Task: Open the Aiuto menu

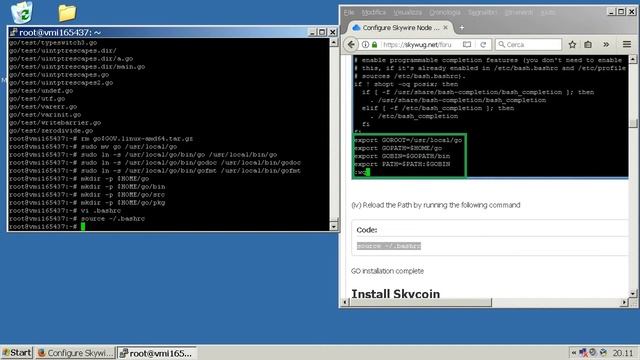Action: point(548,12)
